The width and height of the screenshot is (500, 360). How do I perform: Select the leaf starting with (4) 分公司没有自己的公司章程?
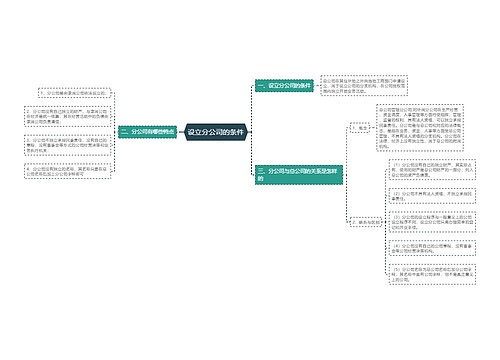[x=432, y=248]
